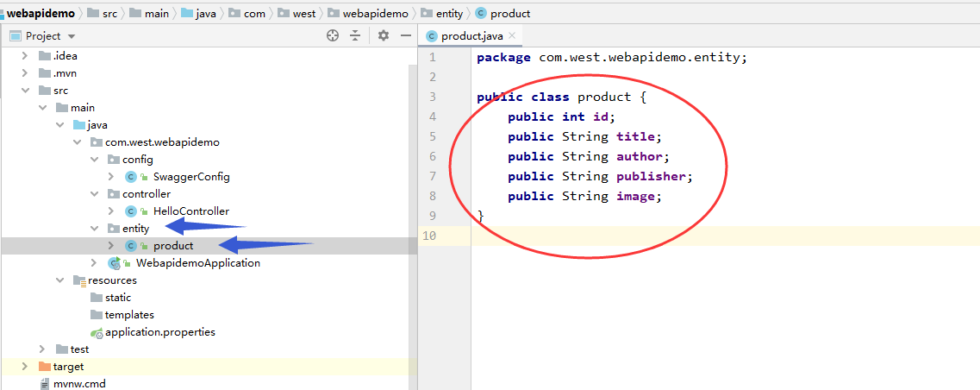Open Project panel settings gear icon
Screen dimensions: 980x390
384,35
